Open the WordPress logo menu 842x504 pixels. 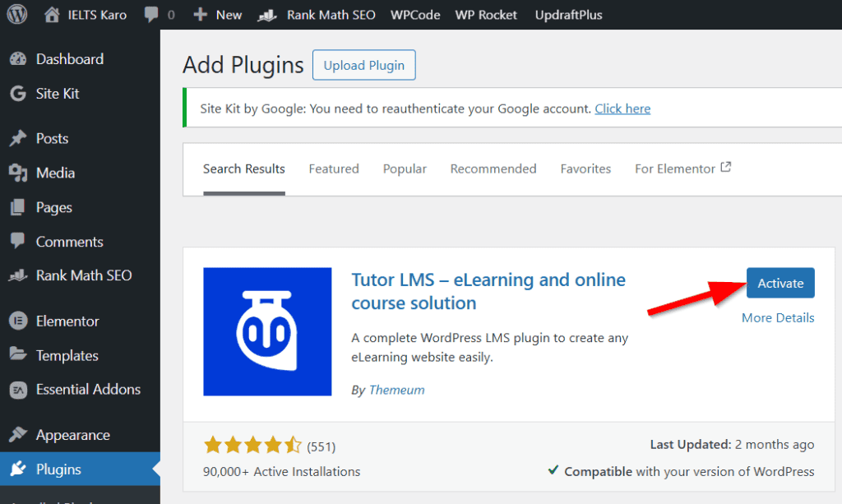16,15
